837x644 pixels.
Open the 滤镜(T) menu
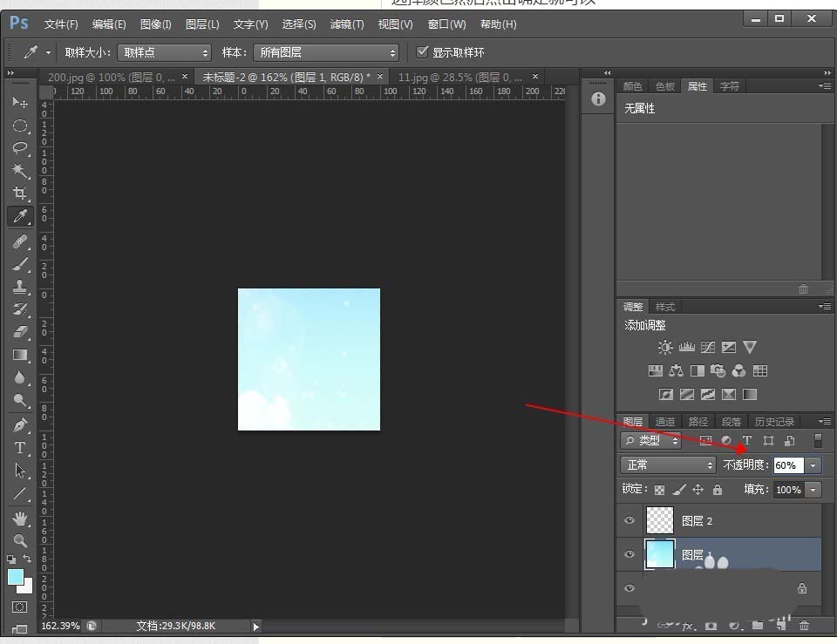(347, 24)
